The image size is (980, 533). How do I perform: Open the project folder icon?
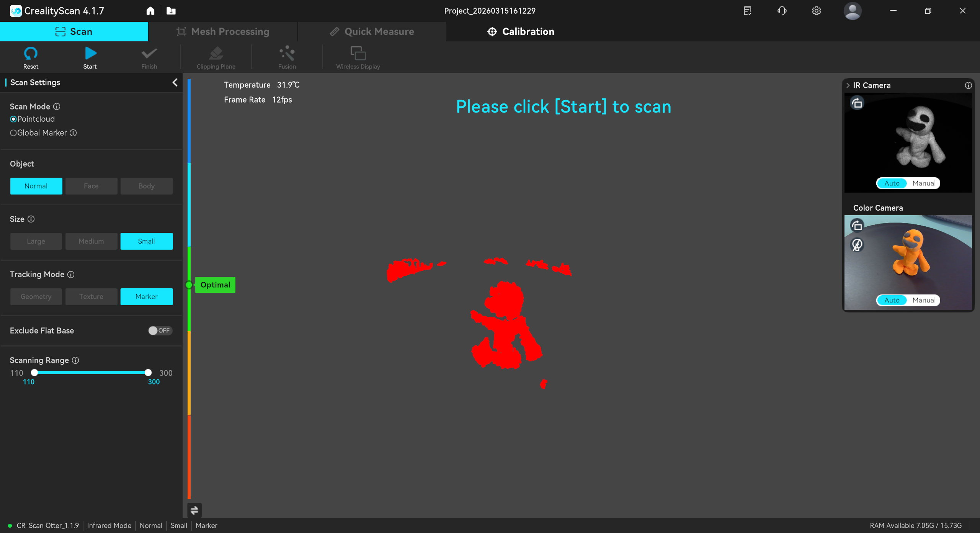coord(171,11)
